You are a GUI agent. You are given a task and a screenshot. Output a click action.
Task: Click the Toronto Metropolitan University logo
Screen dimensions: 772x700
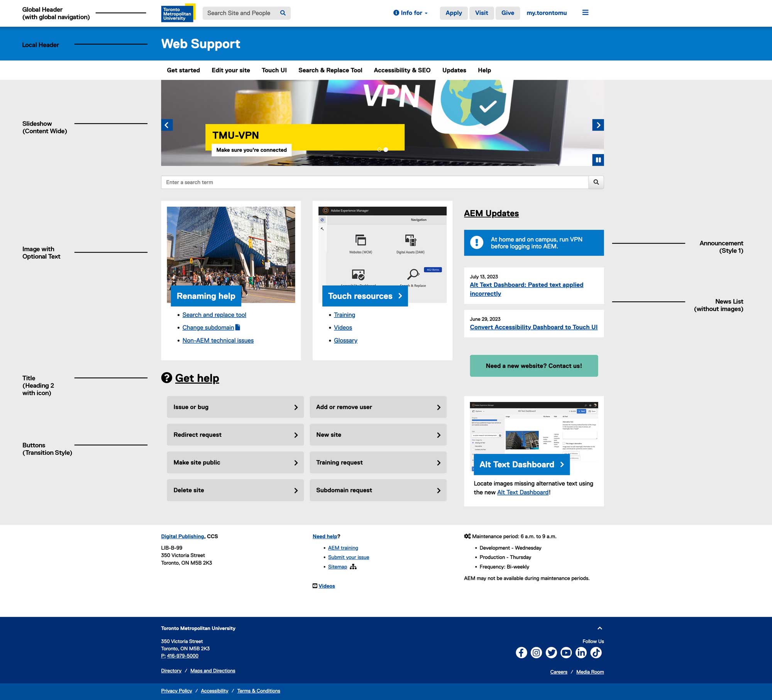coord(178,13)
